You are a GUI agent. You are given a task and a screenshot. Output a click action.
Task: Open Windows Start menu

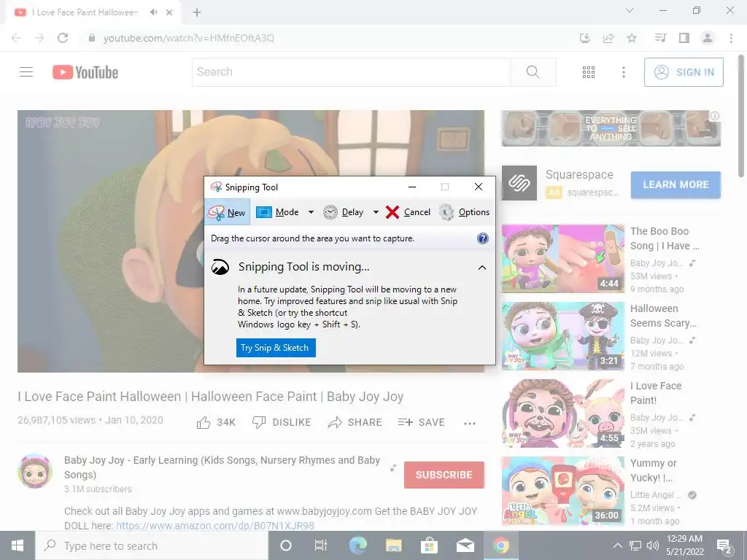(18, 545)
